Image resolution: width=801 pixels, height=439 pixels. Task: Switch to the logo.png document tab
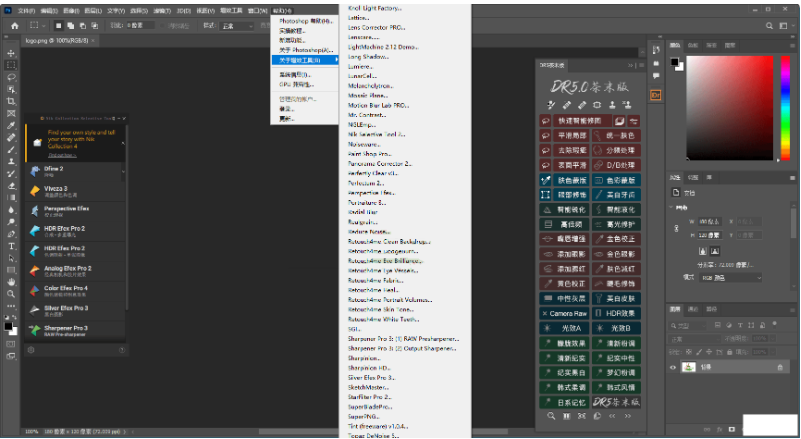click(x=57, y=40)
